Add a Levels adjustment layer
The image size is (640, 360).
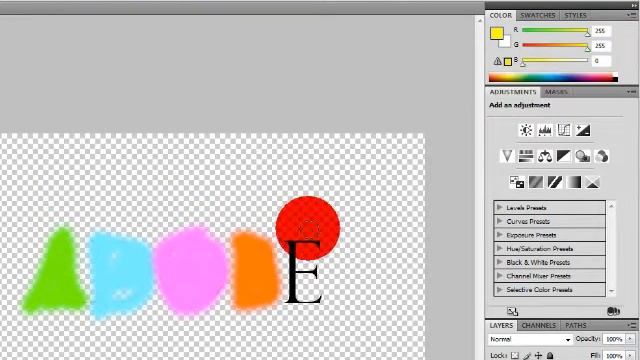coord(545,130)
